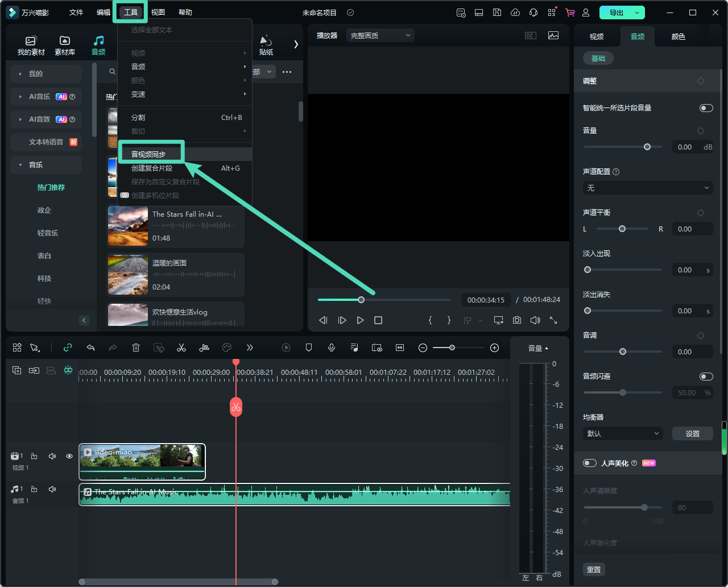728x587 pixels.
Task: Click the 重置 reset button
Action: click(594, 569)
